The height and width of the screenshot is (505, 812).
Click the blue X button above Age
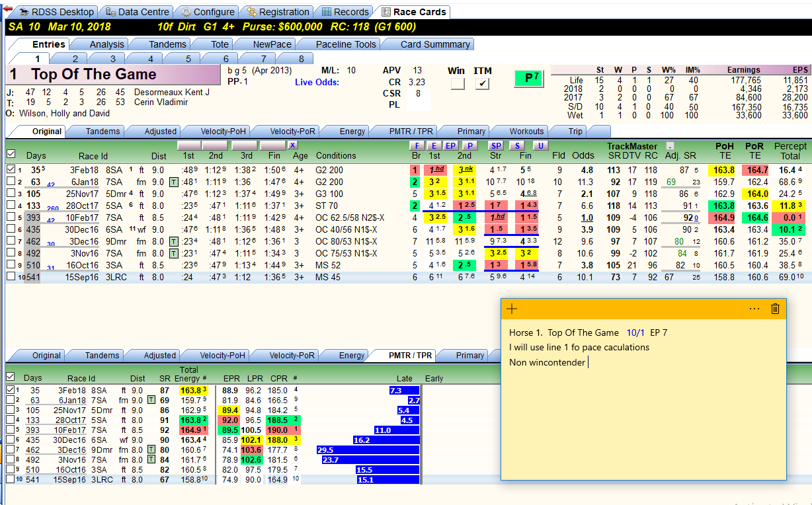[292, 145]
